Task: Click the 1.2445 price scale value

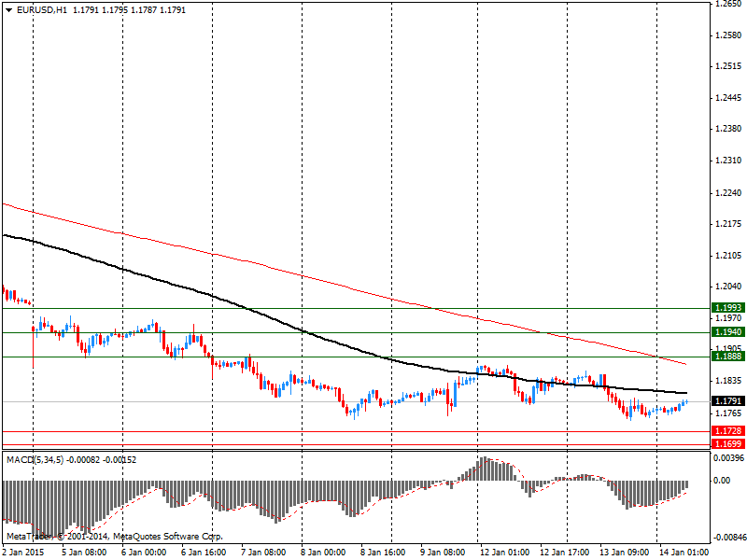Action: pos(728,98)
